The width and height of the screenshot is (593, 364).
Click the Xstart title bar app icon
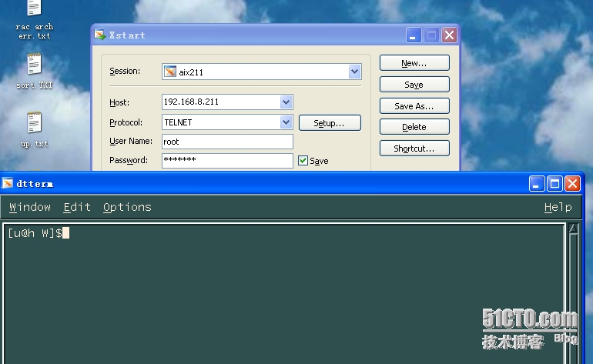point(100,35)
